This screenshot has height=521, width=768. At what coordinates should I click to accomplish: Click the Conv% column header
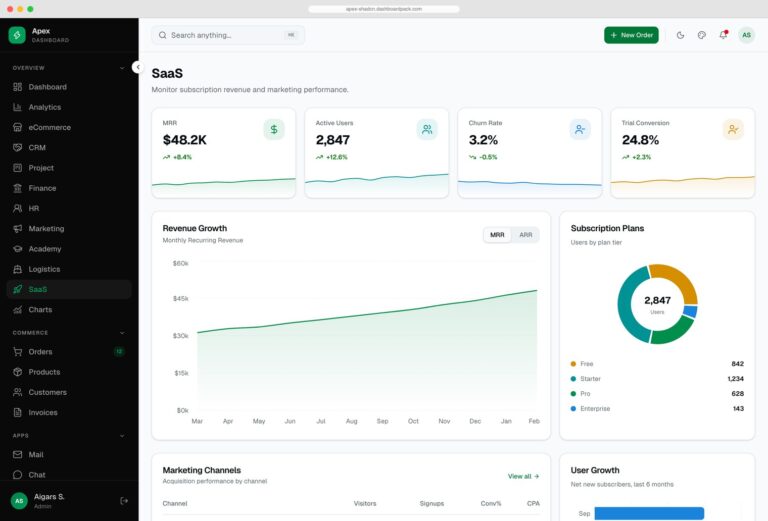[x=491, y=503]
